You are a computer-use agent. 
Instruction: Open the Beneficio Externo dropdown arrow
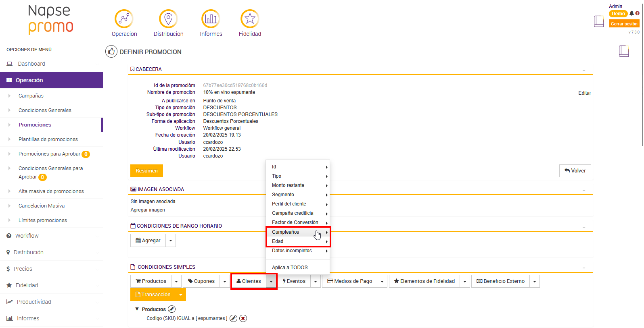(535, 281)
